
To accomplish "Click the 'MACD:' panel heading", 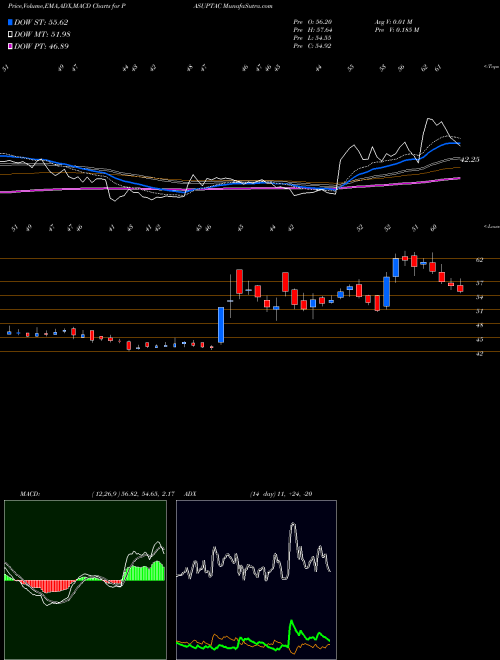I will (29, 494).
